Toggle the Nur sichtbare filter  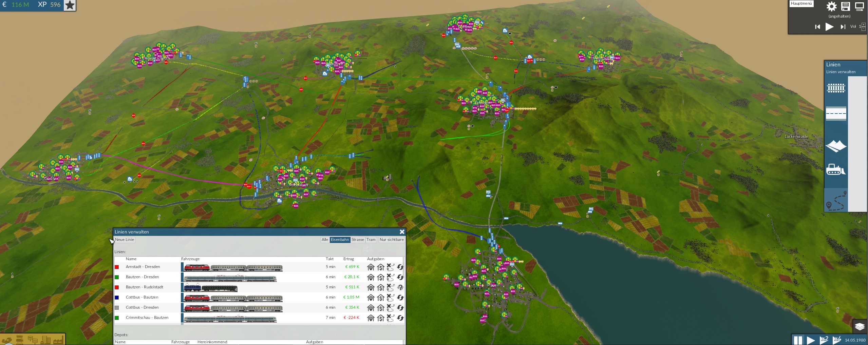392,240
